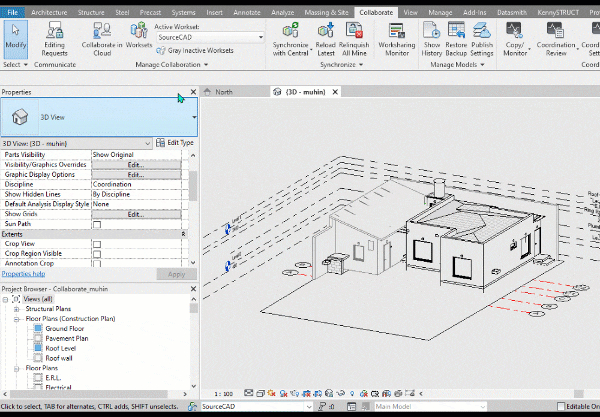Open the Properties help link

(23, 274)
